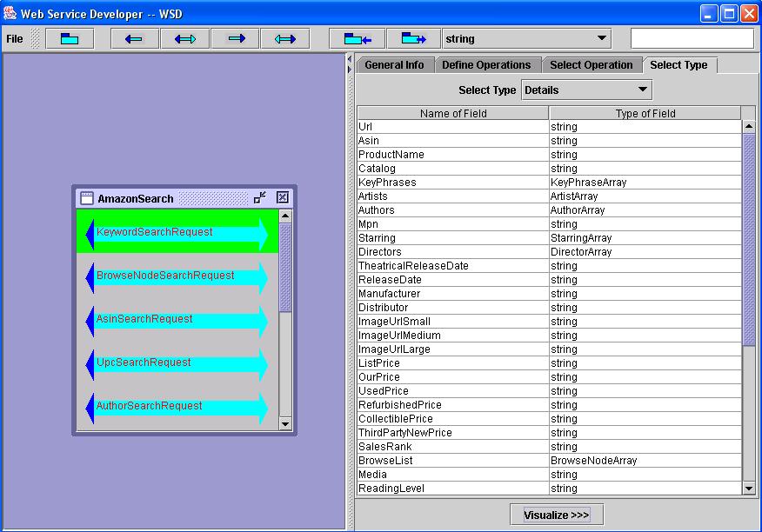Select the Mpn field row
Image resolution: width=762 pixels, height=532 pixels.
(x=549, y=224)
